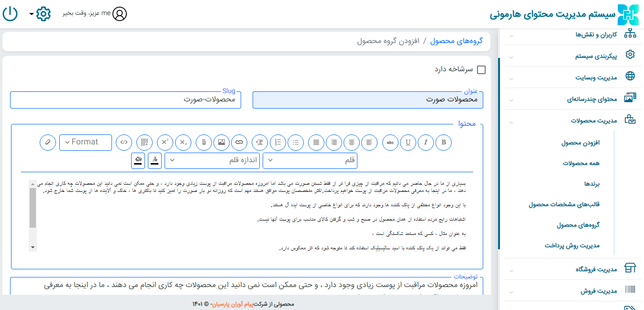Insert a table with the grid icon

tap(144, 142)
